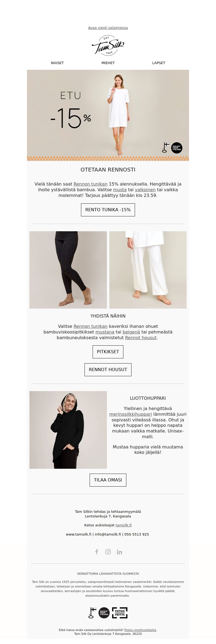Click the footer Design From Finland badge
Viewport: 216px width, 644px height.
pos(104,613)
